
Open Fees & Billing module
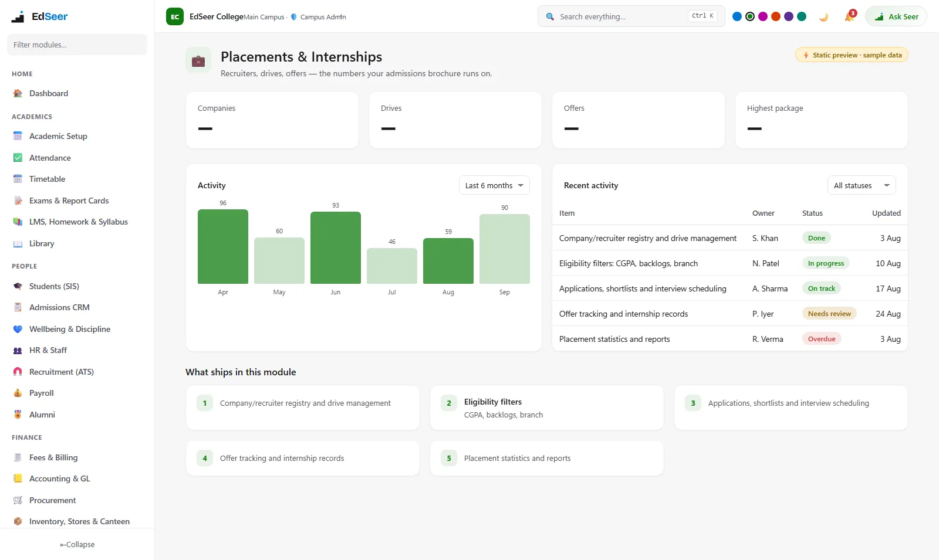pyautogui.click(x=77, y=457)
